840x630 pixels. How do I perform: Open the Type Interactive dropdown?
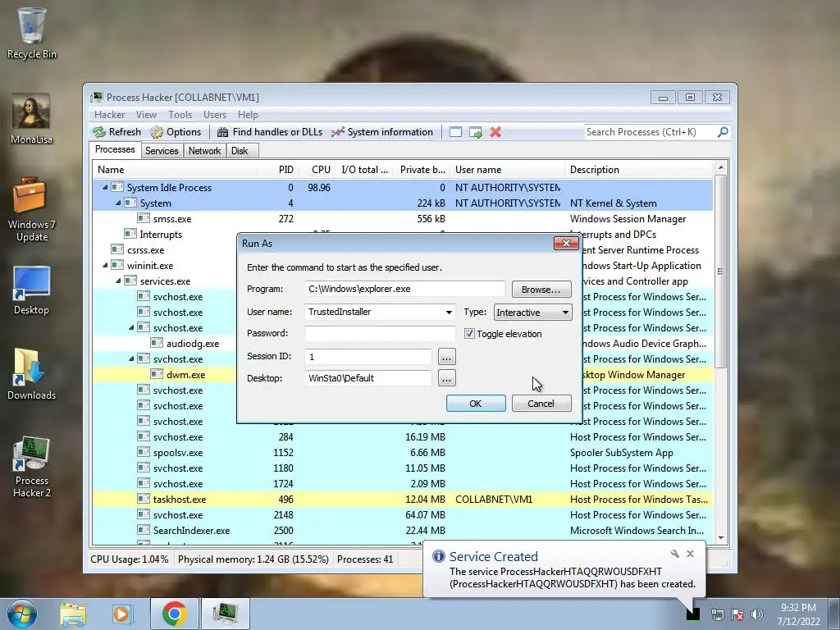click(x=532, y=313)
